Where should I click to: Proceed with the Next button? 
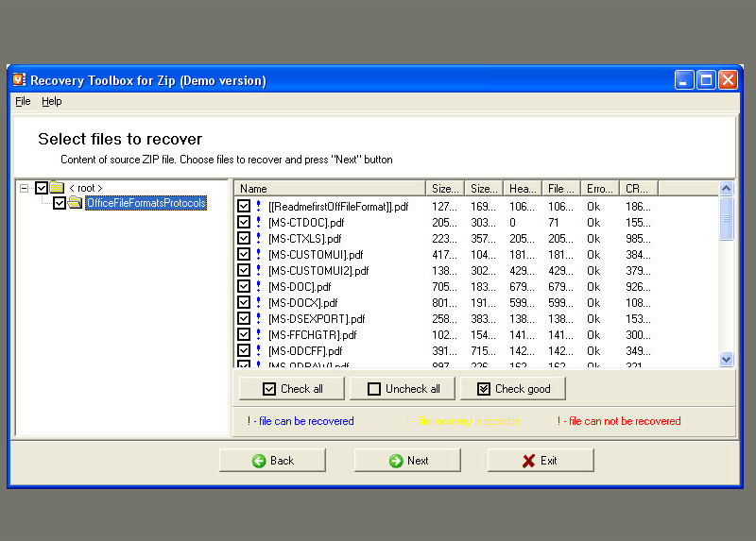point(407,461)
